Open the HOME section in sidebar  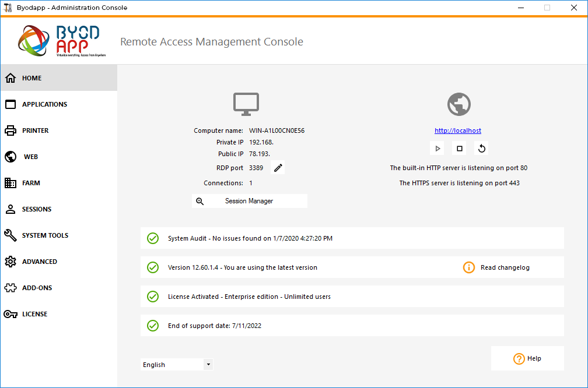pyautogui.click(x=59, y=78)
